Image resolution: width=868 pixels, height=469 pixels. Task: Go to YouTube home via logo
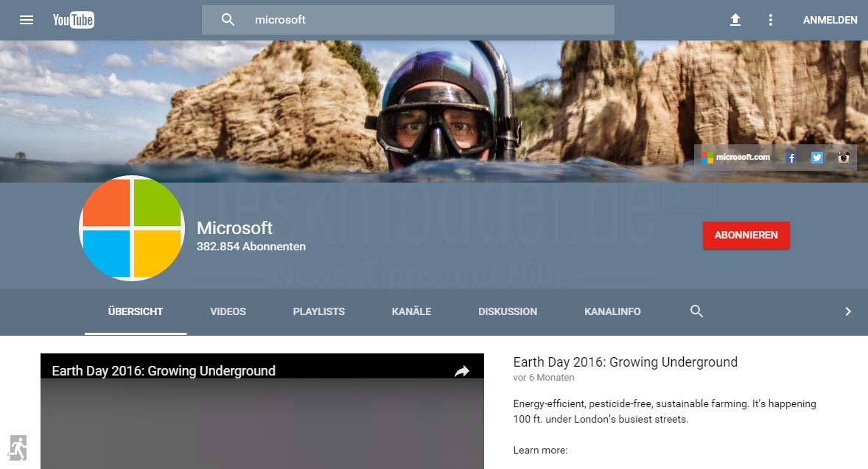(74, 20)
